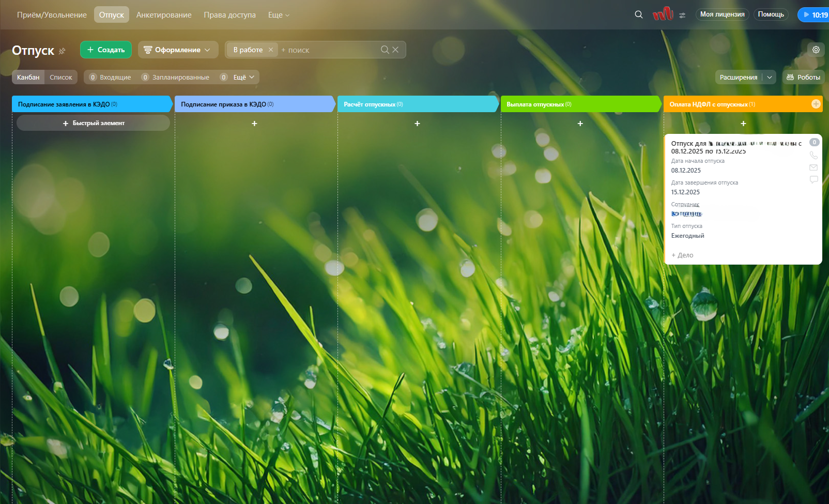
Task: Click the magnifier search icon in top bar
Action: (x=639, y=14)
